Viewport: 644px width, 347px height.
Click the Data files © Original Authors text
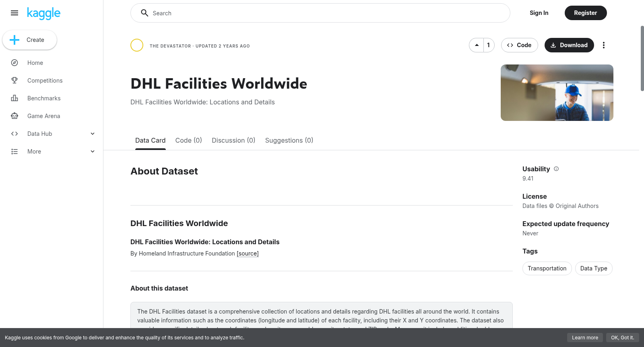point(560,206)
